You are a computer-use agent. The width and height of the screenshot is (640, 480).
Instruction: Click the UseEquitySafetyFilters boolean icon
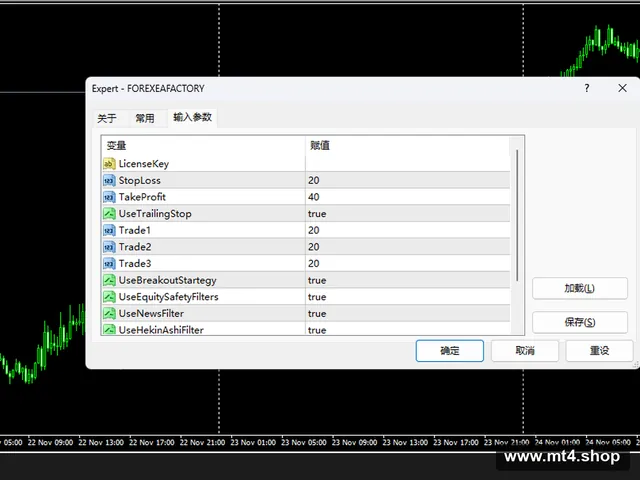(109, 297)
